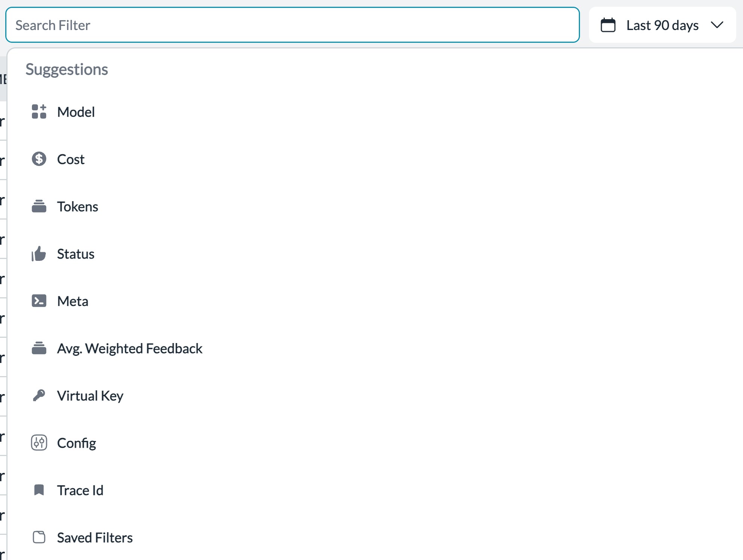Click the Config sliders icon

coord(39,443)
